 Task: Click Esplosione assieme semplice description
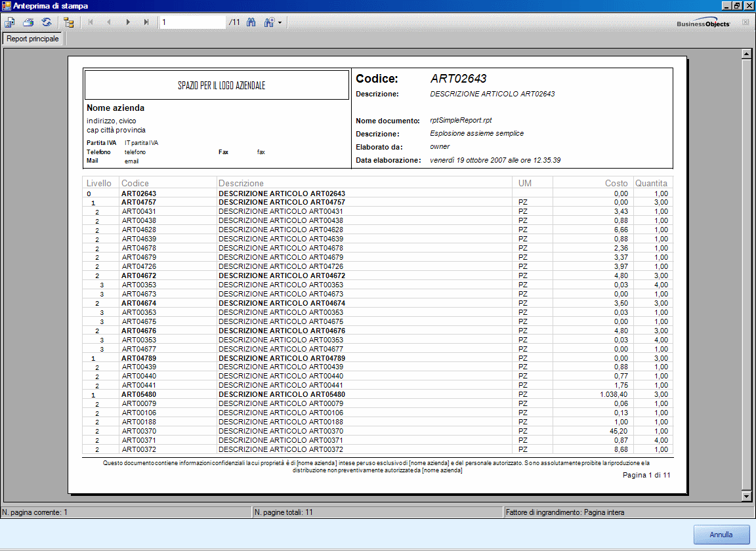tap(477, 134)
